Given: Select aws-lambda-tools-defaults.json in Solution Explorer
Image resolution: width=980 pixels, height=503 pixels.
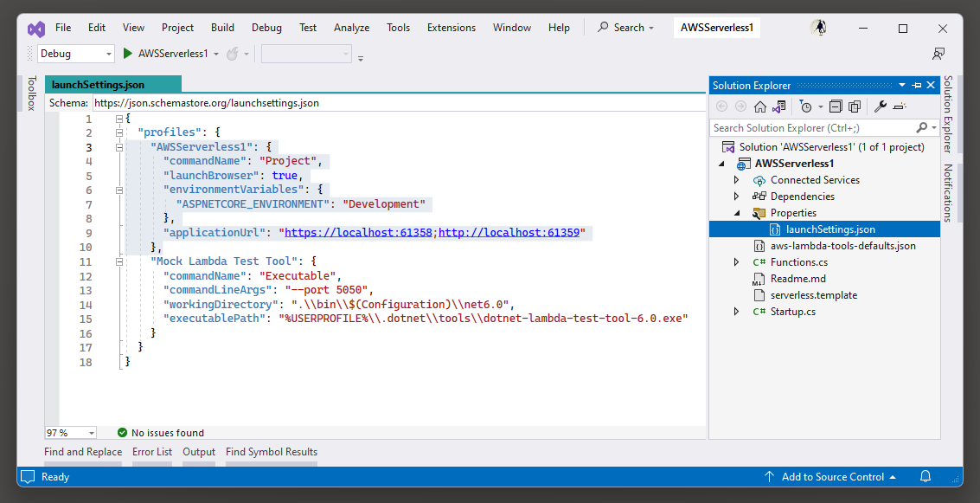Looking at the screenshot, I should (x=842, y=246).
